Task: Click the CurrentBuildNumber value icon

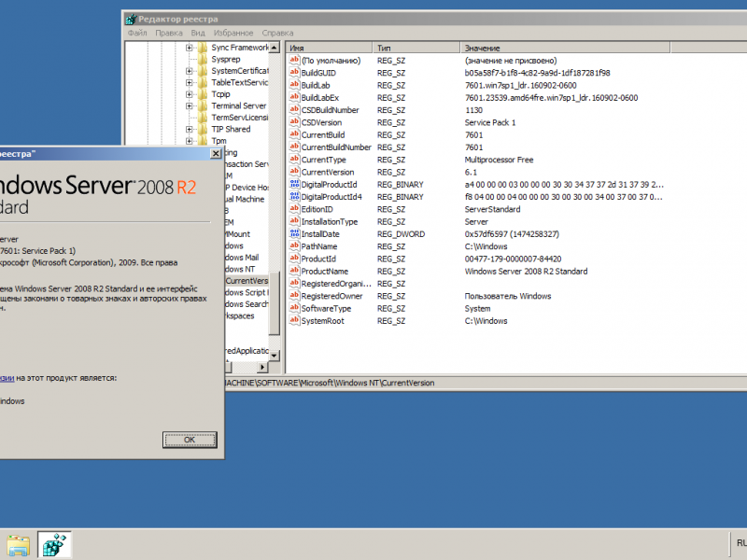Action: (294, 147)
